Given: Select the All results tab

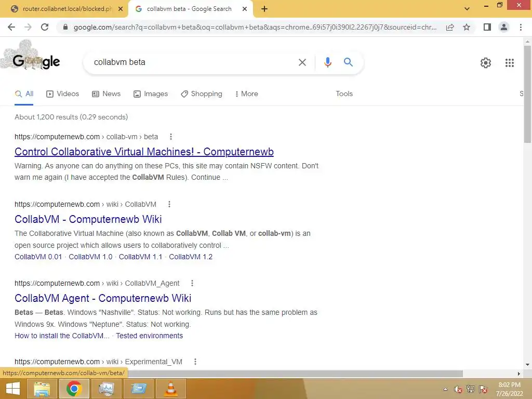Looking at the screenshot, I should coord(24,94).
